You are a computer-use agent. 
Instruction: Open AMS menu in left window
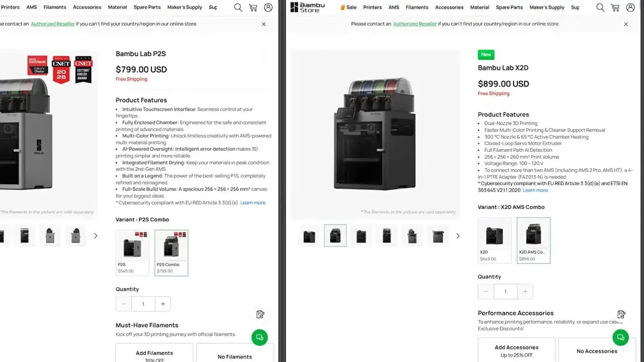[x=32, y=8]
